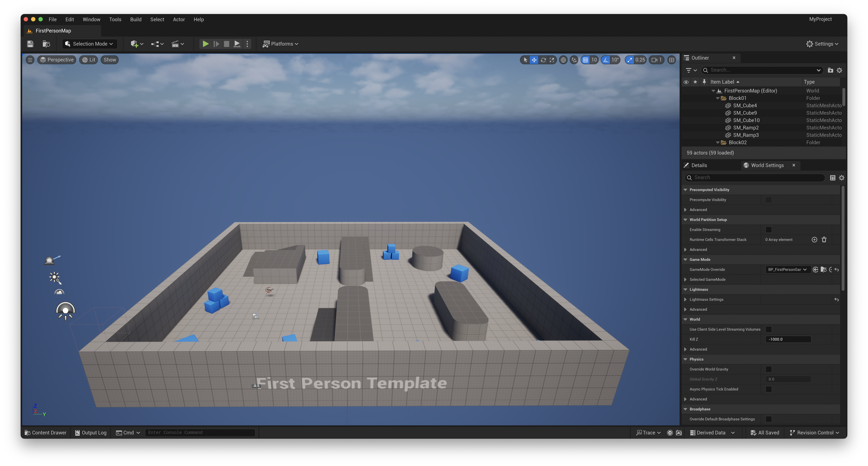Open the Cinematics clapperboard dropdown
868x466 pixels.
click(x=178, y=44)
